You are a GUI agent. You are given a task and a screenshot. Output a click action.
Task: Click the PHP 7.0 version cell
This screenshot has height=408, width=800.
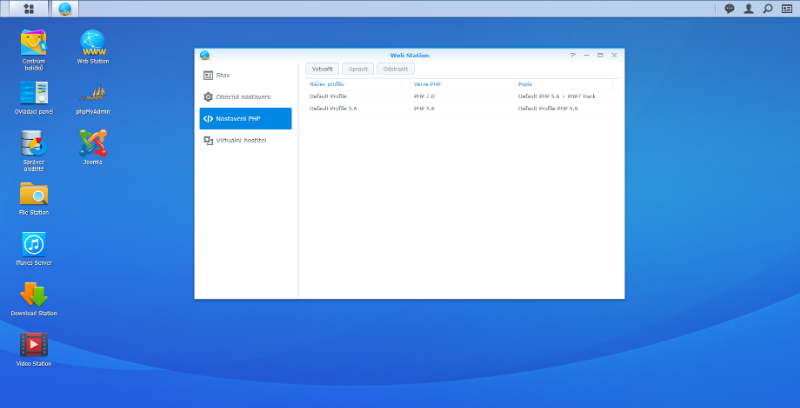click(x=424, y=96)
